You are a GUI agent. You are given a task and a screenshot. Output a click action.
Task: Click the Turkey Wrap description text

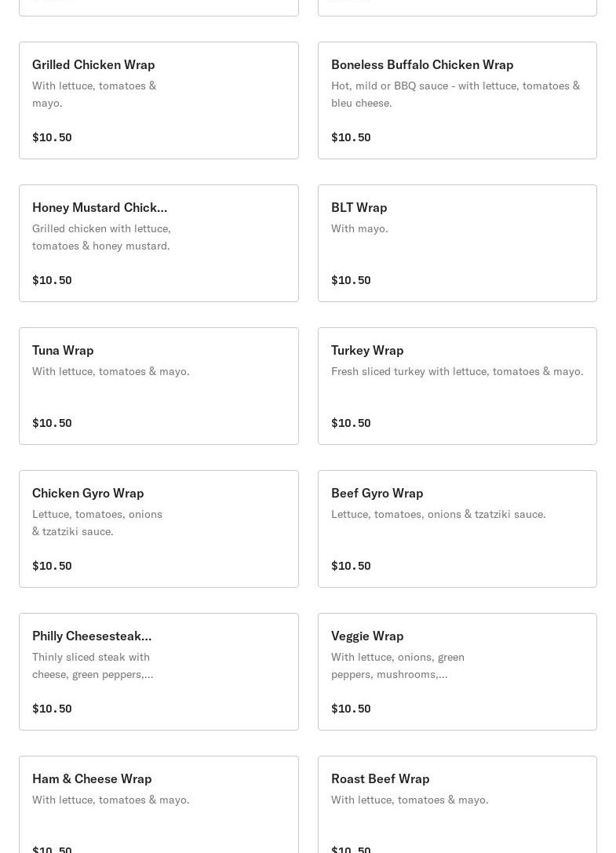pos(457,371)
